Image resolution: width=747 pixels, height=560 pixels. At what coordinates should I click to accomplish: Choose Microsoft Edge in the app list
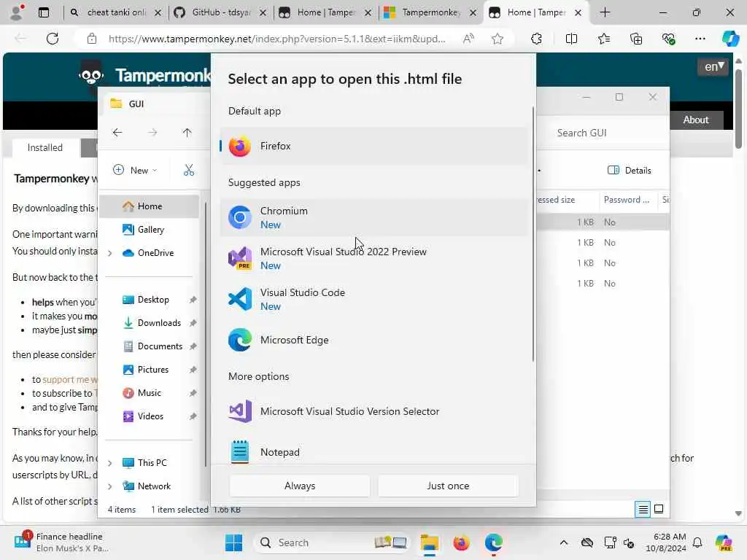[x=374, y=340]
